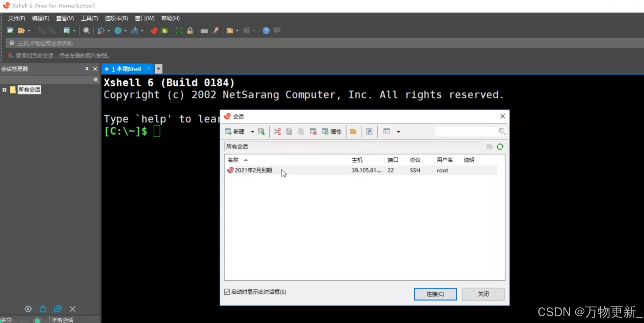644x323 pixels.
Task: Click the color scheme icon in main toolbar
Action: (101, 31)
